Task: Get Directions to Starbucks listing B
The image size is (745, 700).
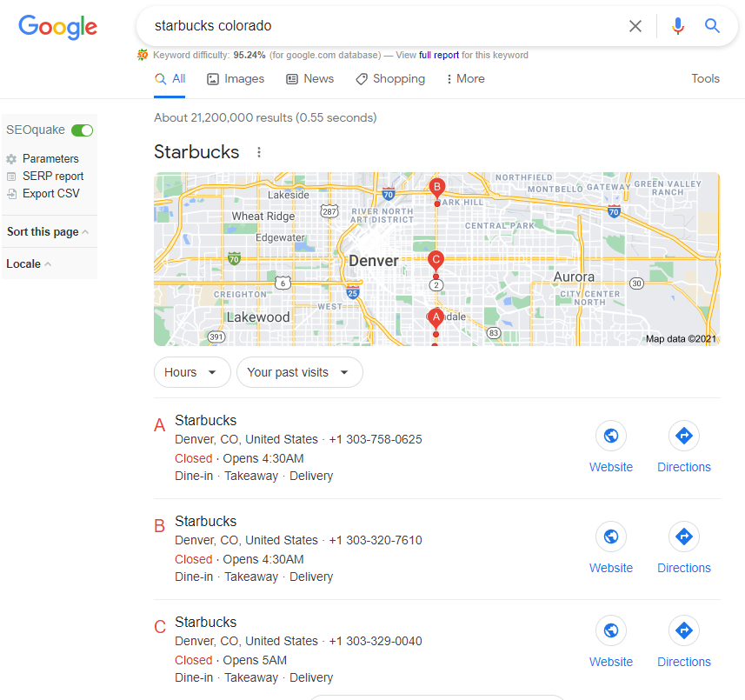Action: click(x=683, y=548)
